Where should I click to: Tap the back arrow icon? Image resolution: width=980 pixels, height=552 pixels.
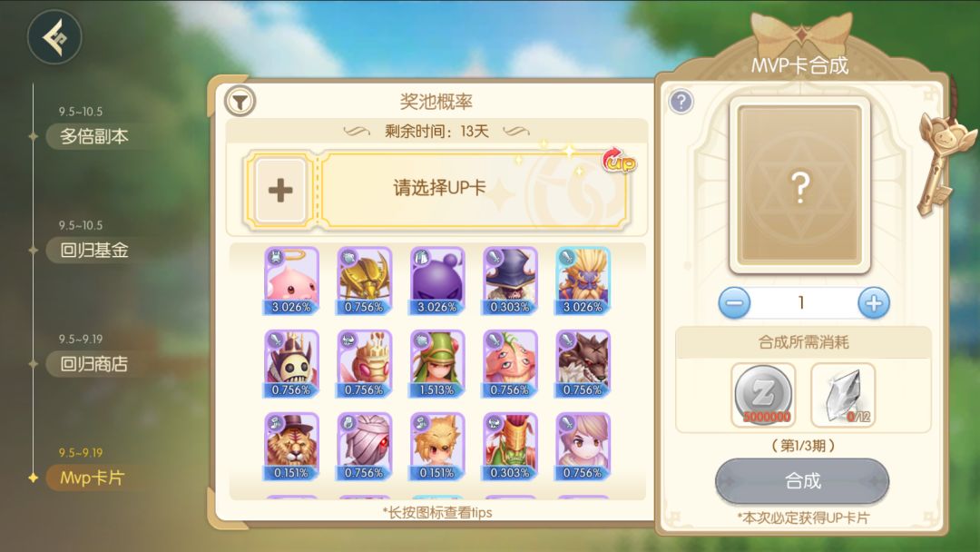[x=54, y=37]
